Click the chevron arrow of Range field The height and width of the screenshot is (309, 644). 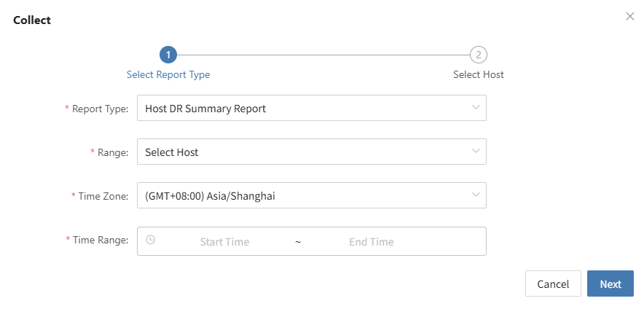(476, 151)
